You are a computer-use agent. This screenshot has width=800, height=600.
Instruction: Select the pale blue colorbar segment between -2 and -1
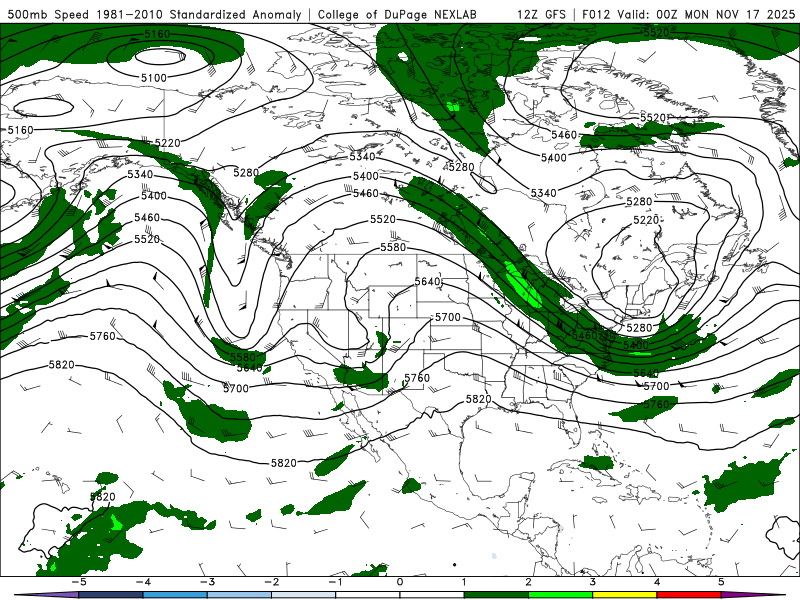[x=304, y=595]
